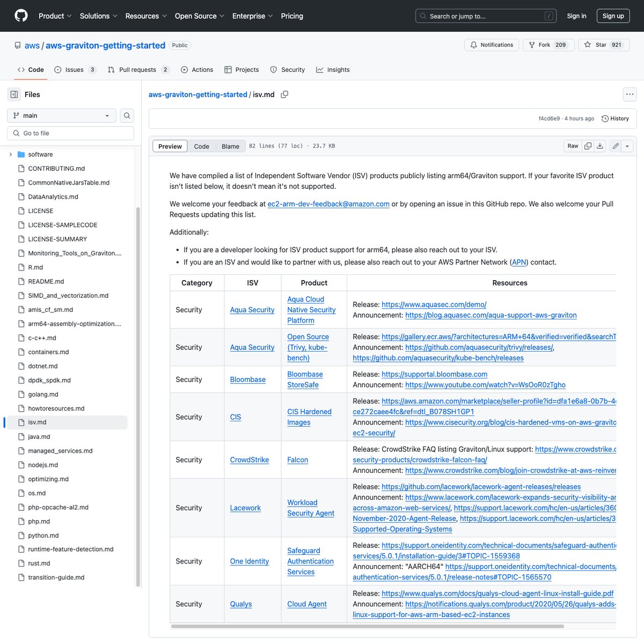Screen dimensions: 644x644
Task: Collapse the file tree side panel
Action: click(14, 94)
